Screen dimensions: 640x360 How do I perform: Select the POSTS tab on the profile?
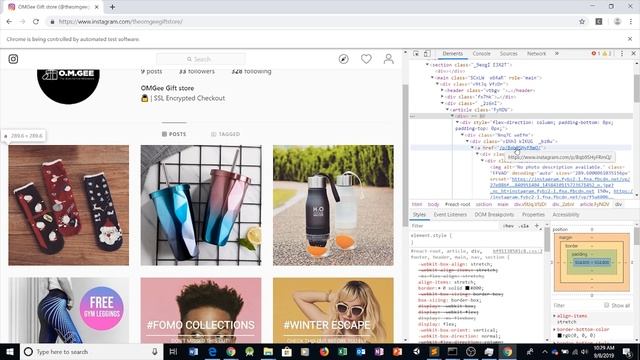(174, 134)
